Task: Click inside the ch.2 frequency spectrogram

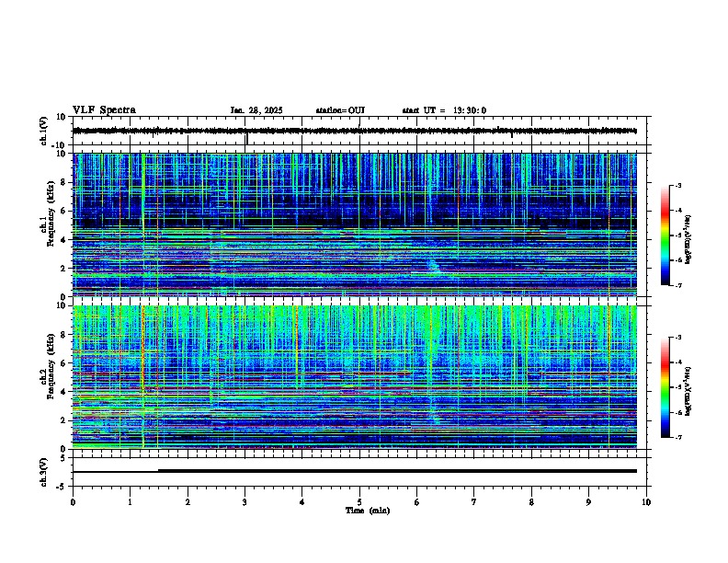Action: point(355,377)
